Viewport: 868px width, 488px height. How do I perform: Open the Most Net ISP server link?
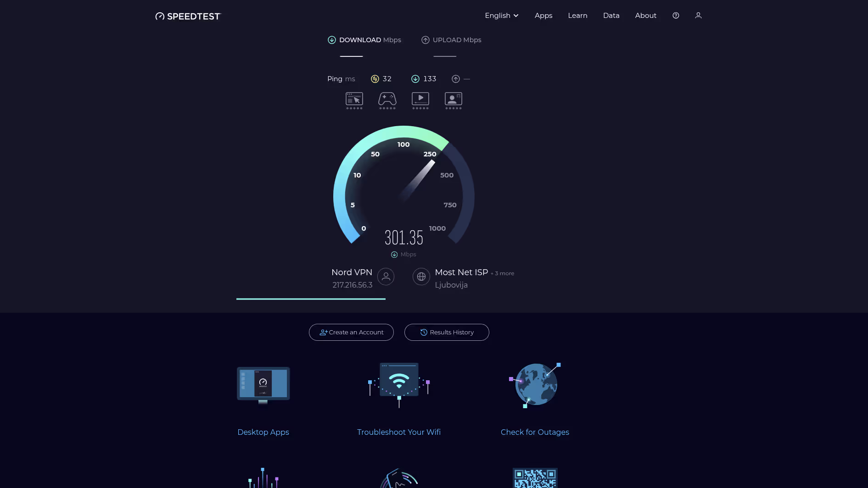coord(461,272)
